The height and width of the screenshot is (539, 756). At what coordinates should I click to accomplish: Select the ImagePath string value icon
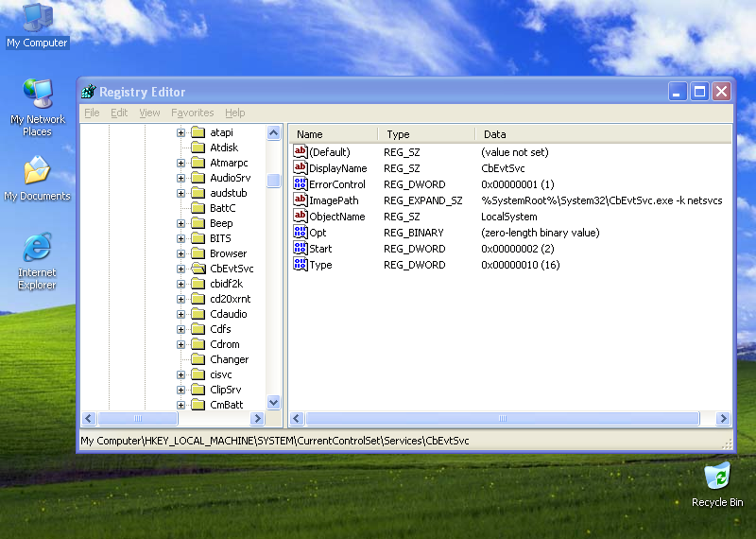click(x=300, y=200)
